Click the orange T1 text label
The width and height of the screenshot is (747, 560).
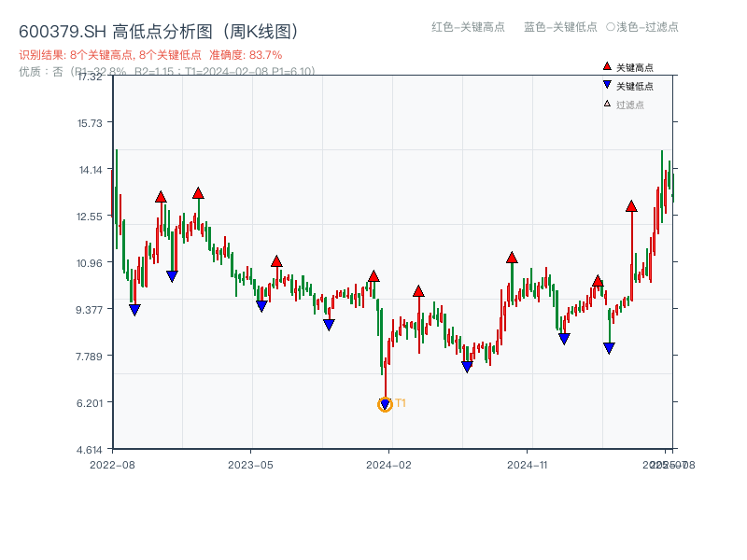pos(401,403)
